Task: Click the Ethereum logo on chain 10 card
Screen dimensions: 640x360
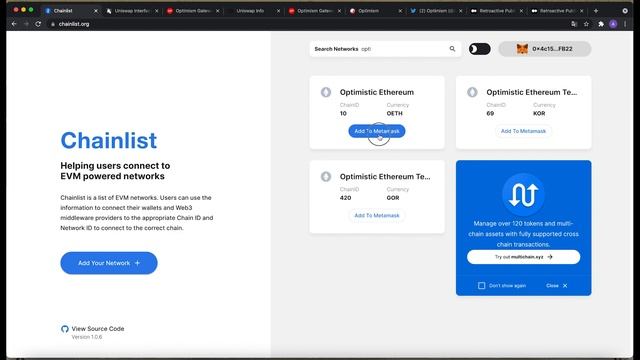Action: coord(326,92)
